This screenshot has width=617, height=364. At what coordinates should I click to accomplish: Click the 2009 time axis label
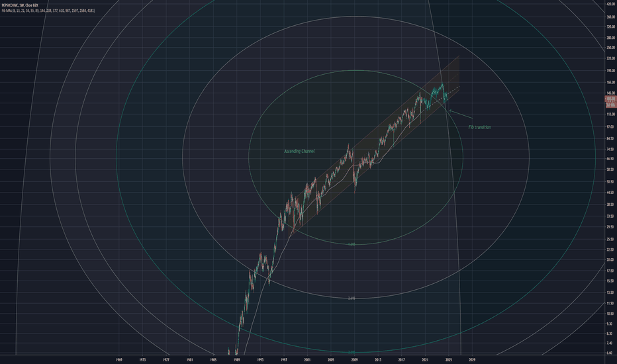[355, 359]
